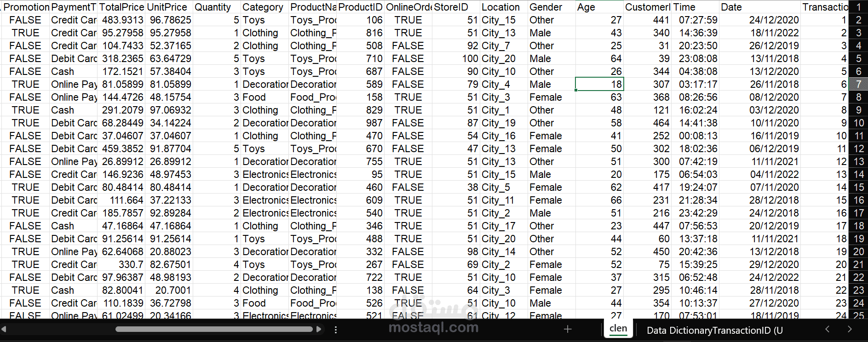Screen dimensions: 868x342
Task: Click location cell City_4
Action: point(504,85)
